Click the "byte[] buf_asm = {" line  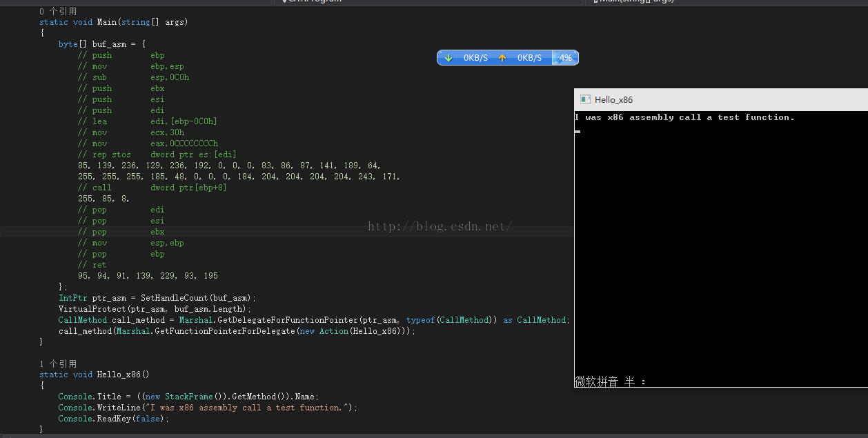[102, 44]
